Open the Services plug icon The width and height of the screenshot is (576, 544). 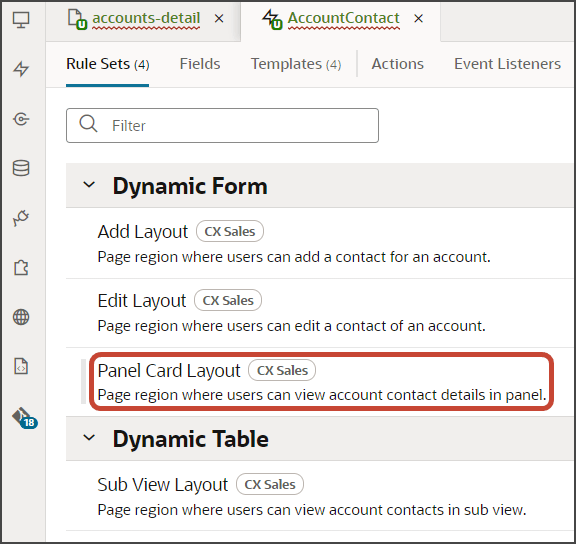[21, 218]
